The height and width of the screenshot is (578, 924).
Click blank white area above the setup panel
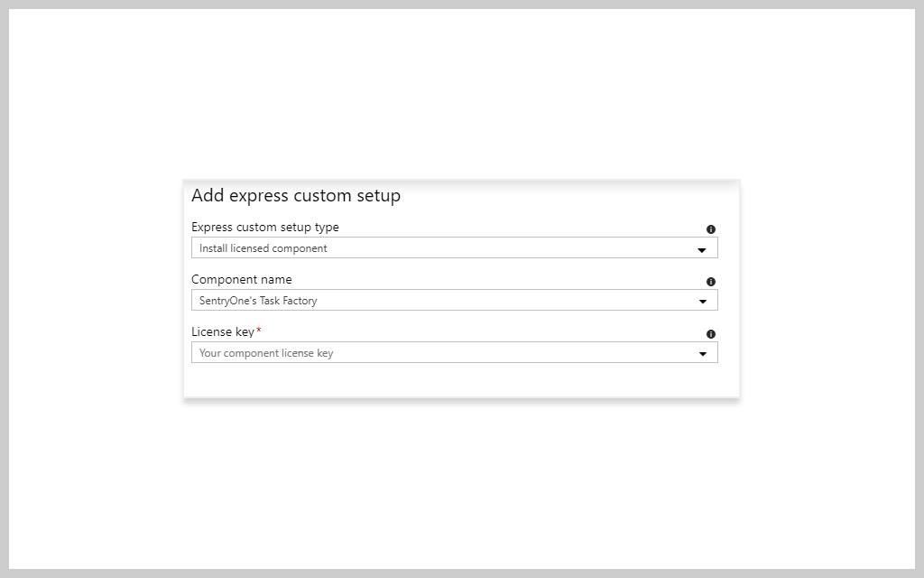coord(460,99)
